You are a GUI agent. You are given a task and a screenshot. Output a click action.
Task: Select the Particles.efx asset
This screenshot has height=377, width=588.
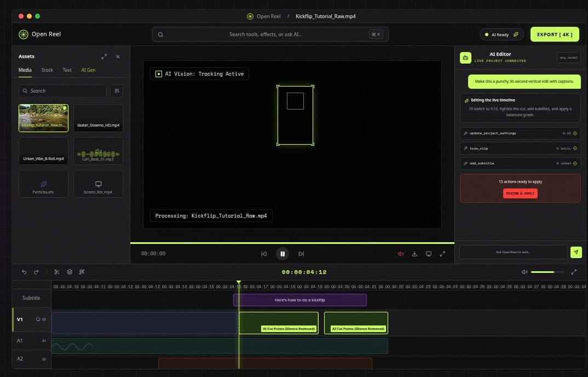(43, 184)
